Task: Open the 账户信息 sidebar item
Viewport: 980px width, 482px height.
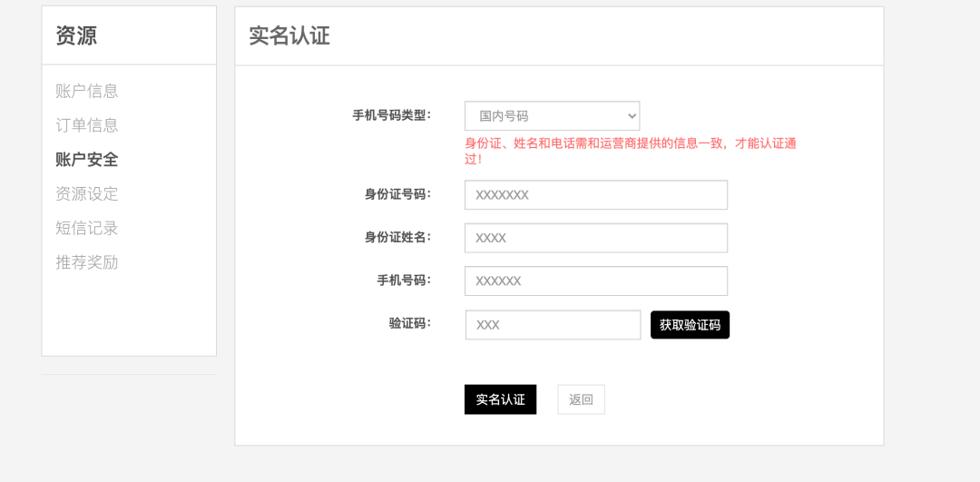Action: (x=87, y=92)
